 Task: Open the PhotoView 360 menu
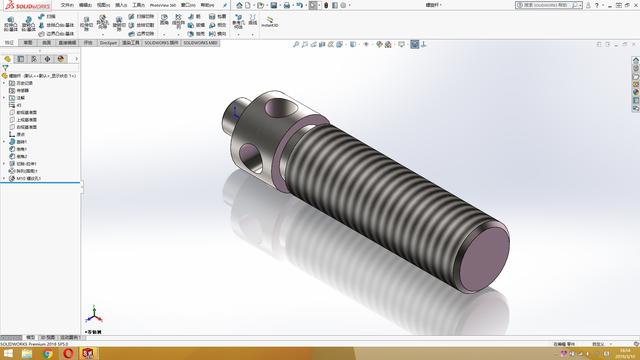click(x=162, y=5)
